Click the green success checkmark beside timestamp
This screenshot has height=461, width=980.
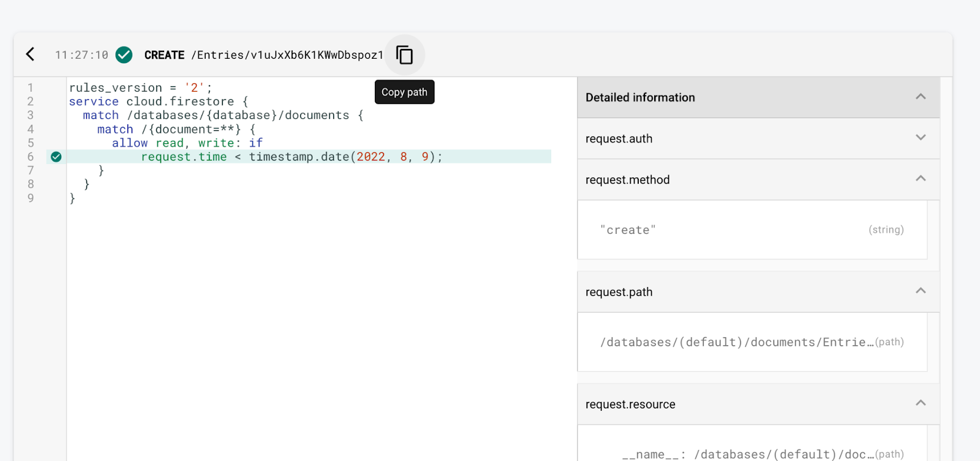click(124, 55)
